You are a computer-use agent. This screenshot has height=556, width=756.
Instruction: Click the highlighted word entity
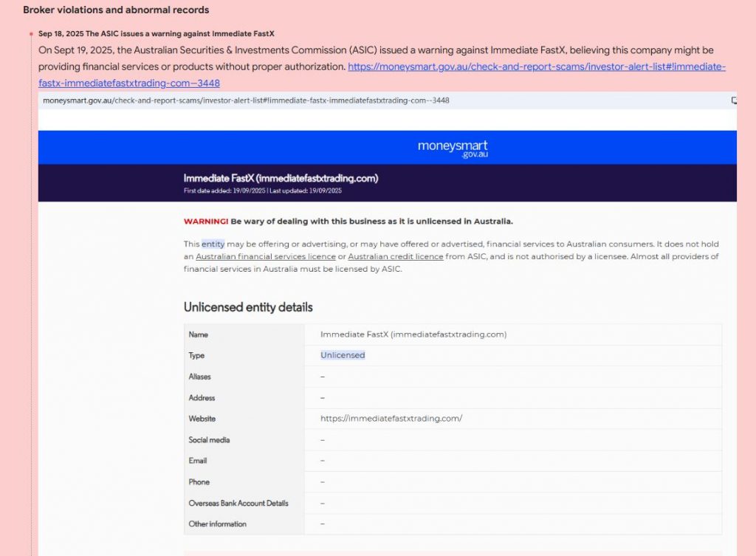[213, 244]
